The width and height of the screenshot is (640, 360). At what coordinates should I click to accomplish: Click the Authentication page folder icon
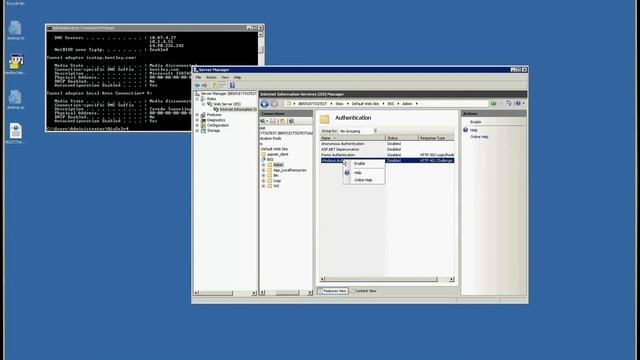324,119
